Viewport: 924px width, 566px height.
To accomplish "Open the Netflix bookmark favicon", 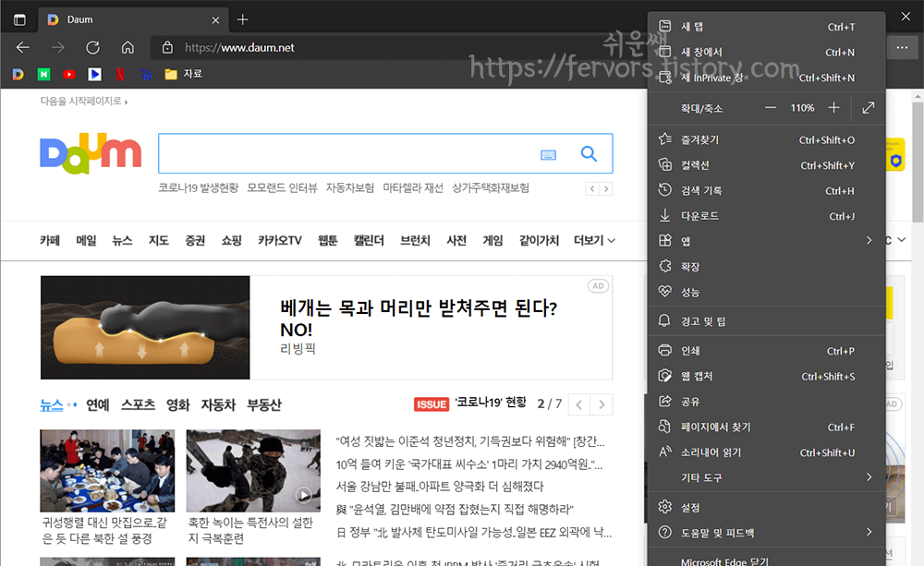I will [x=120, y=74].
